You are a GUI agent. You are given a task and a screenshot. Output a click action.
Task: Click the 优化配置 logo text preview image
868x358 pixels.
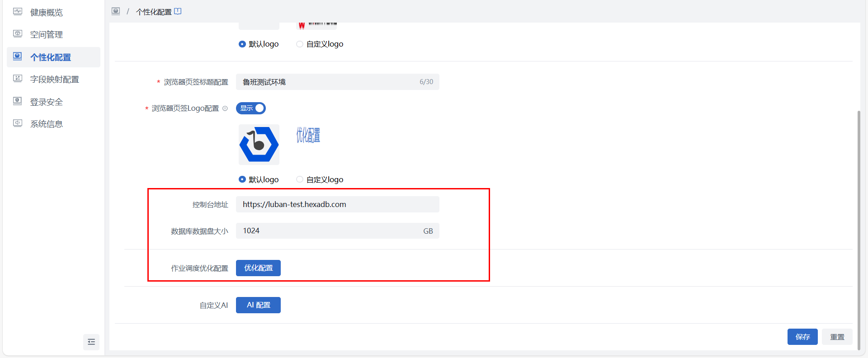pos(308,135)
